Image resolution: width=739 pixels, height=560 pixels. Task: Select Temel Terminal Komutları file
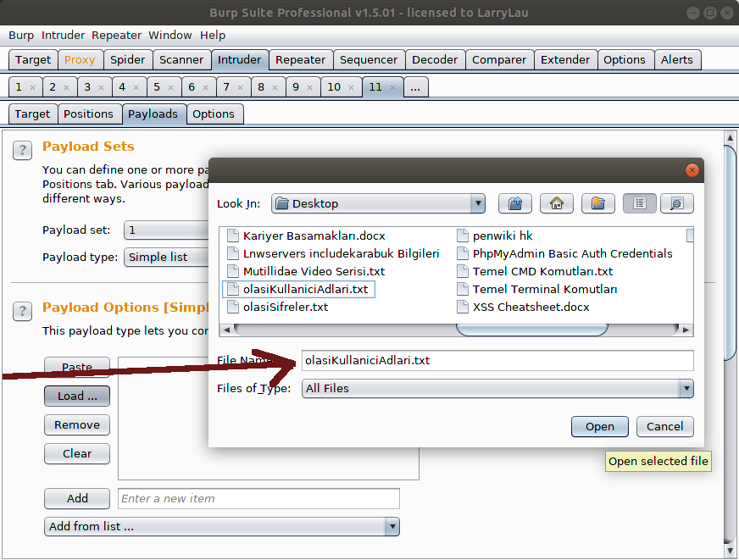(x=545, y=290)
